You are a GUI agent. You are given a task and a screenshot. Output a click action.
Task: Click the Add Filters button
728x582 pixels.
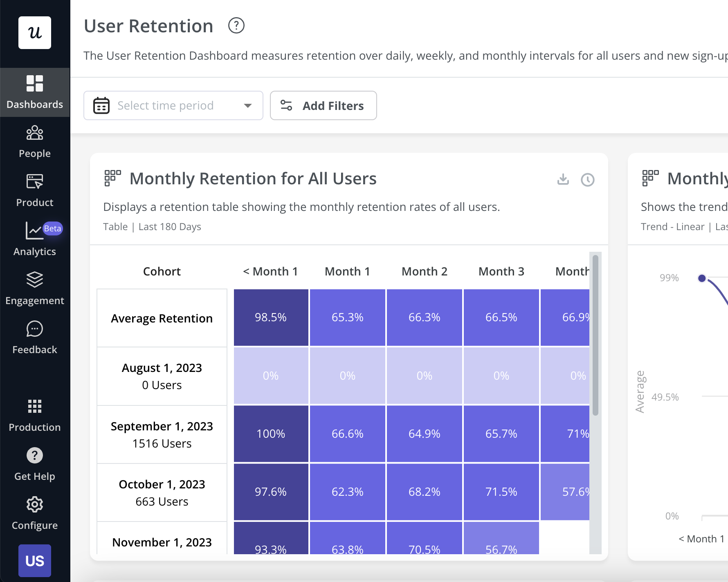pos(323,105)
